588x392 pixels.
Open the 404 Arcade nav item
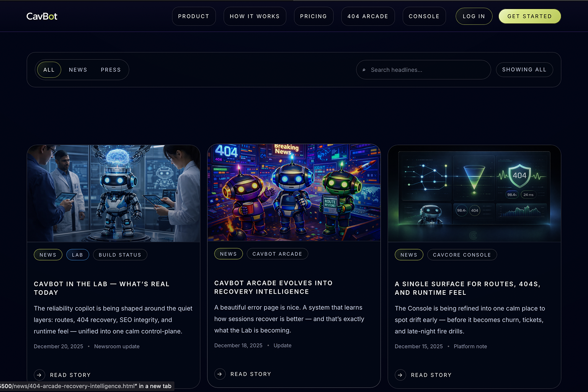(367, 16)
